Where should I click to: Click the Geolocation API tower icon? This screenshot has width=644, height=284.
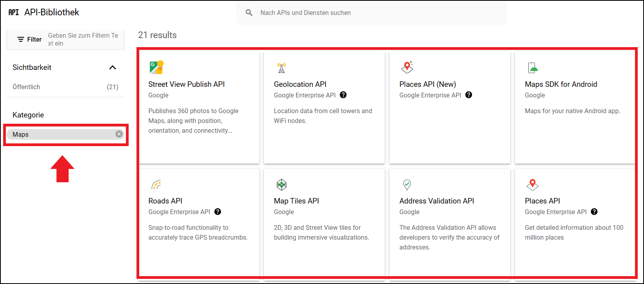[281, 68]
